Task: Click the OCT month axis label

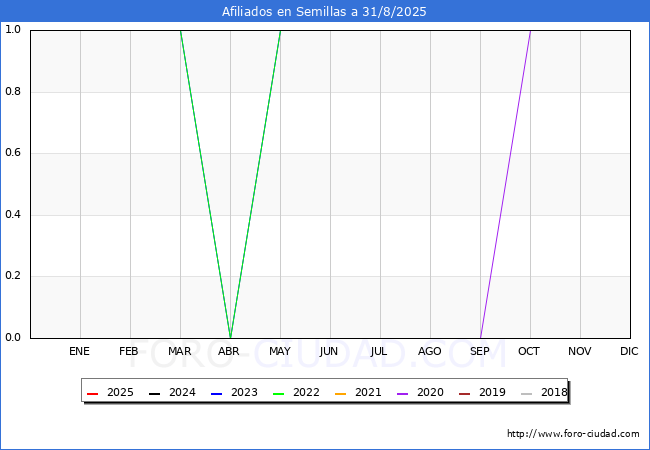Action: pyautogui.click(x=529, y=351)
